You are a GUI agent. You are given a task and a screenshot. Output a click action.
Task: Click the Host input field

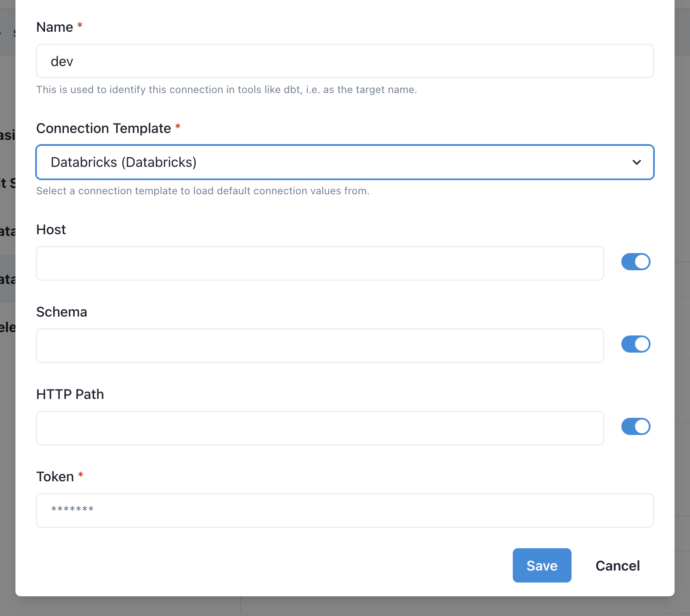point(320,263)
